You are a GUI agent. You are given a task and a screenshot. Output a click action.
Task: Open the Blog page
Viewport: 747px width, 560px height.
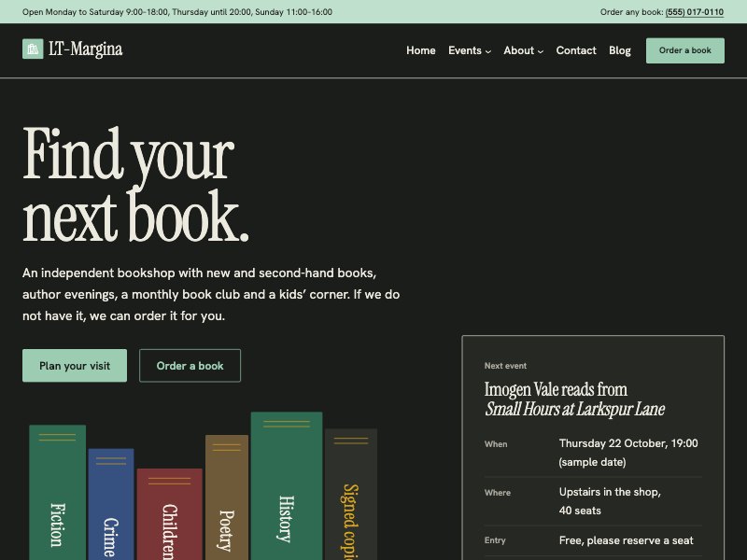click(620, 50)
